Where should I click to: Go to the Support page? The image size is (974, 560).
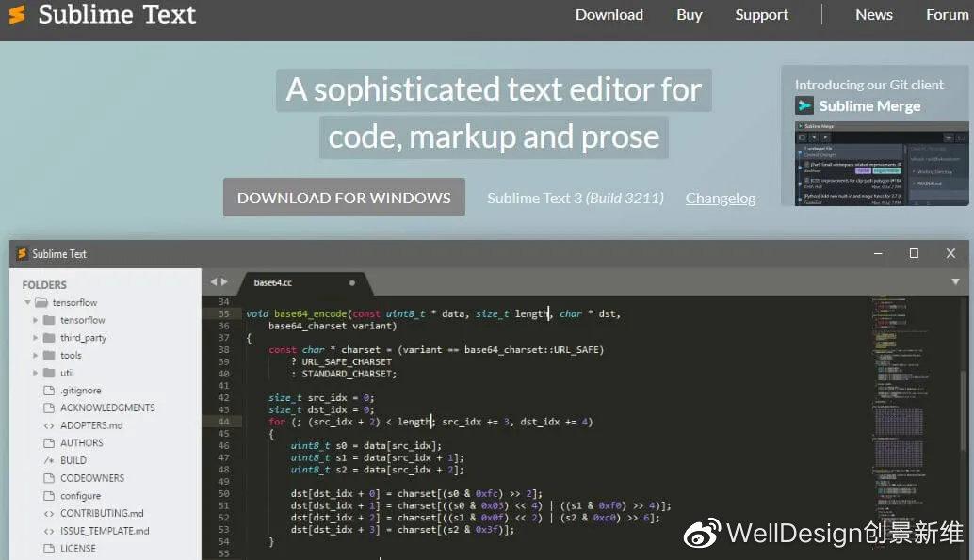[x=761, y=15]
